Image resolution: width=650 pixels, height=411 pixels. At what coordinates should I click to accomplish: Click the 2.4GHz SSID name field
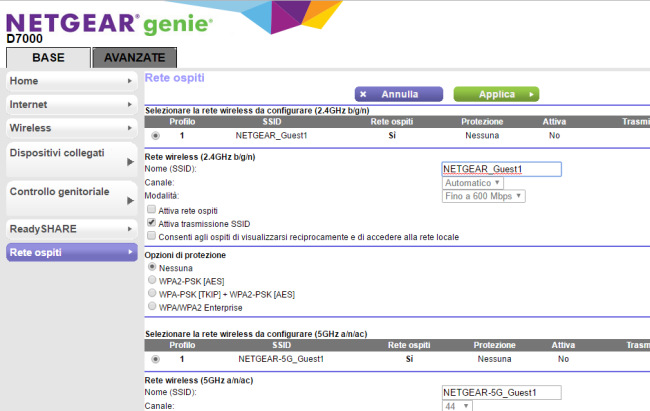pyautogui.click(x=501, y=169)
